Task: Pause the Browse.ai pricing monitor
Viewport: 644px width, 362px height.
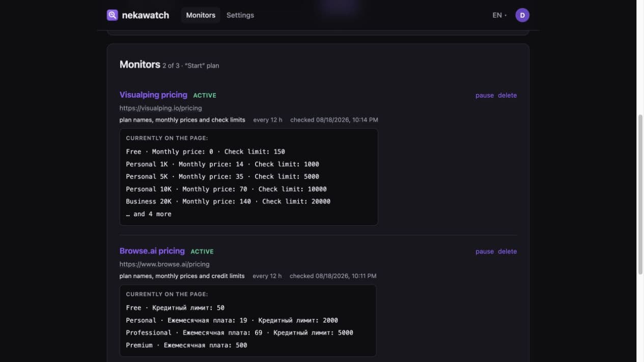Action: point(485,251)
